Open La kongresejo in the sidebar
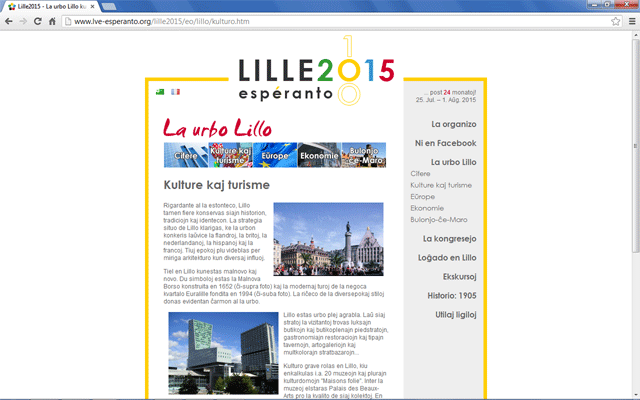The width and height of the screenshot is (640, 400). coord(449,238)
